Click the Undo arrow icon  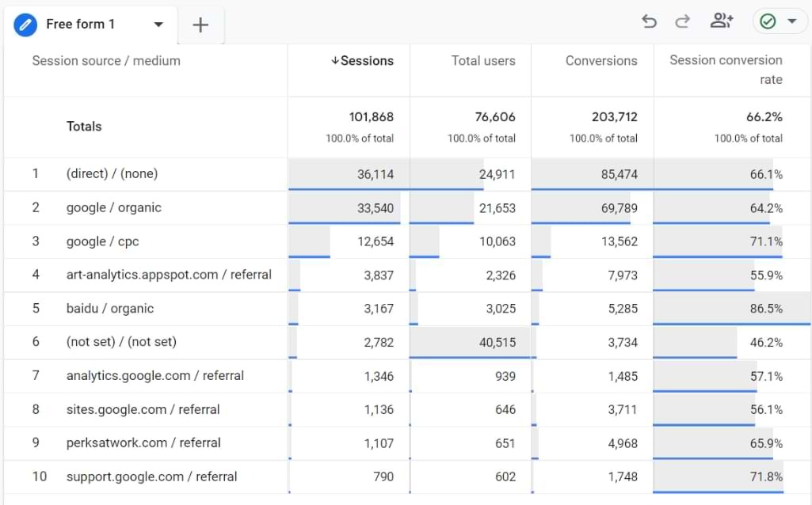tap(649, 21)
